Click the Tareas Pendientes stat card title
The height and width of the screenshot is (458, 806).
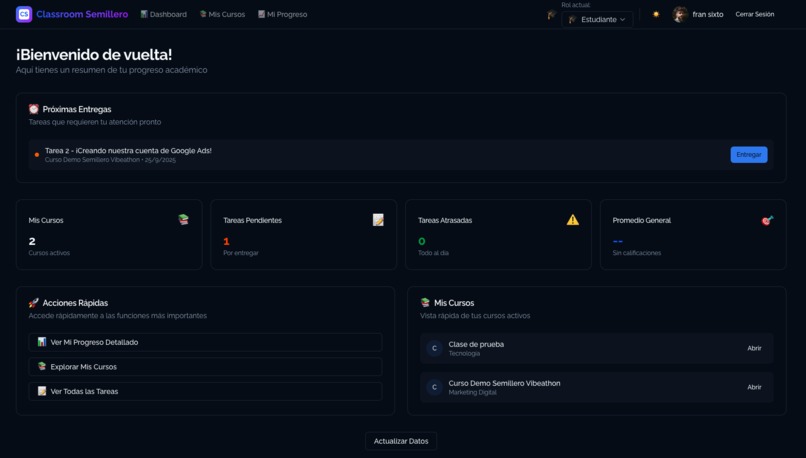point(252,220)
